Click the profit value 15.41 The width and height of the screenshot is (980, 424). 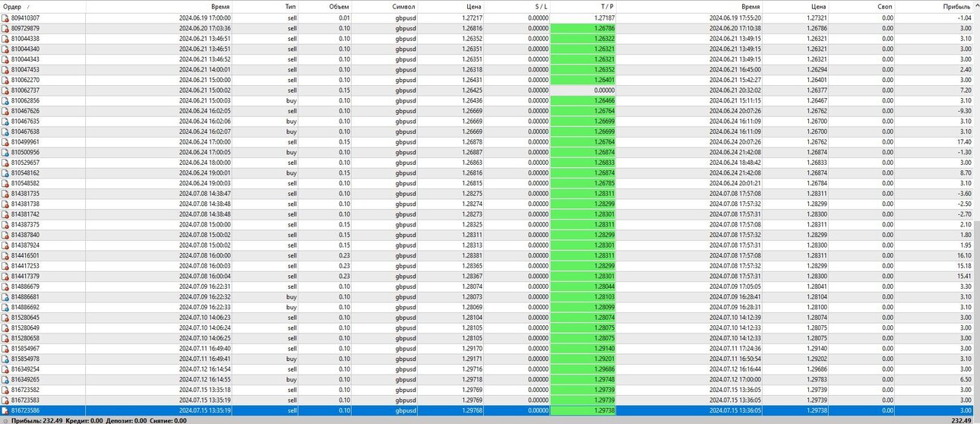[x=963, y=276]
